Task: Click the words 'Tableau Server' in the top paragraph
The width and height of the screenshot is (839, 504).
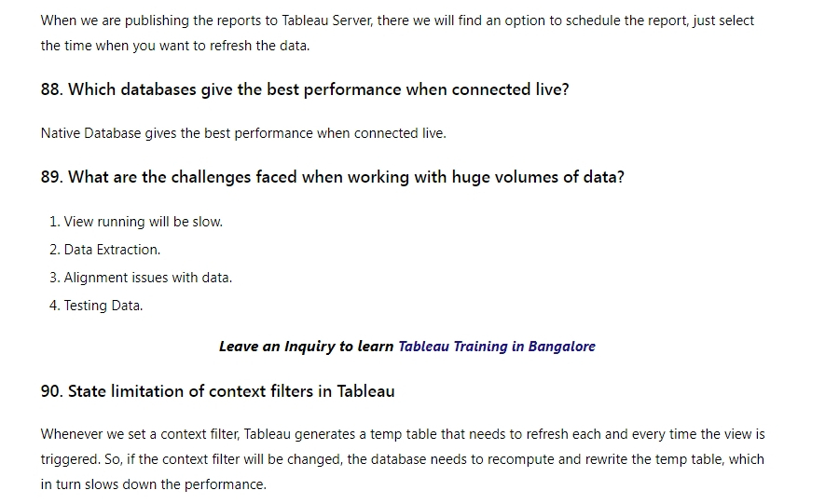Action: [x=326, y=20]
